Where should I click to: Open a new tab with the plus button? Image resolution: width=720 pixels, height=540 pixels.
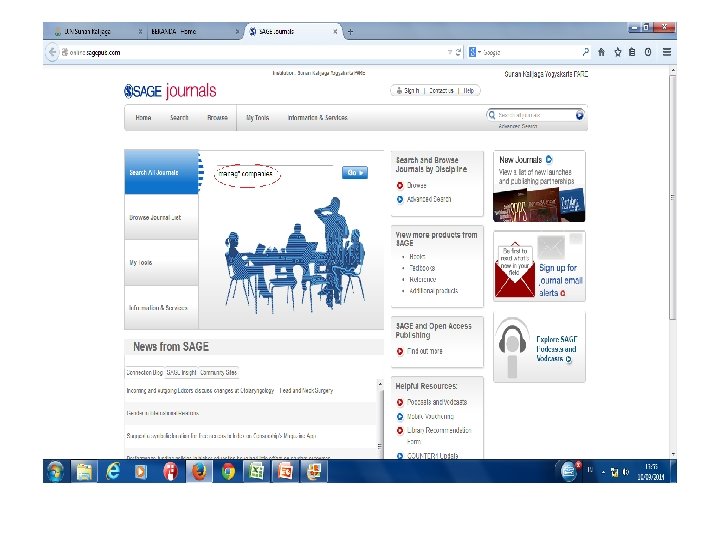[350, 32]
